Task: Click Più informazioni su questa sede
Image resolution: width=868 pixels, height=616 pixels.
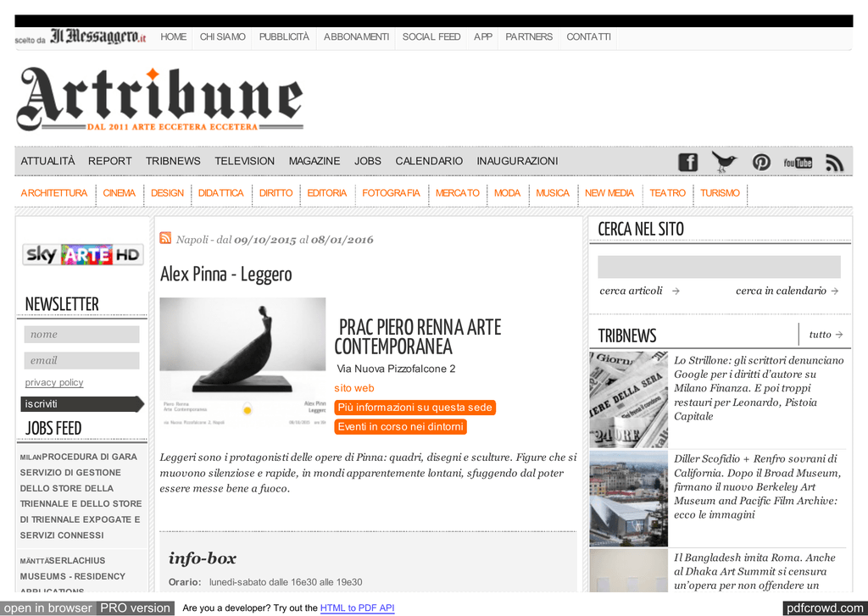Action: 415,408
